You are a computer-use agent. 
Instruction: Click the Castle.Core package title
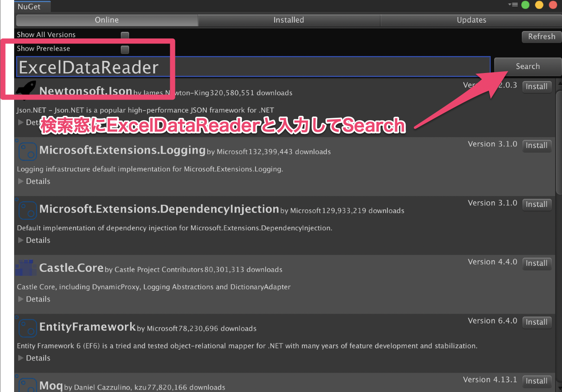(71, 268)
